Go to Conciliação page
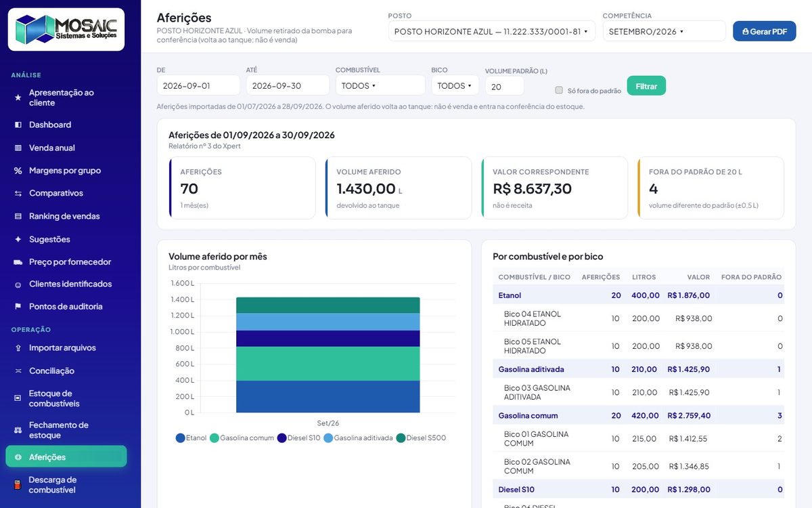The width and height of the screenshot is (812, 508). (x=66, y=371)
